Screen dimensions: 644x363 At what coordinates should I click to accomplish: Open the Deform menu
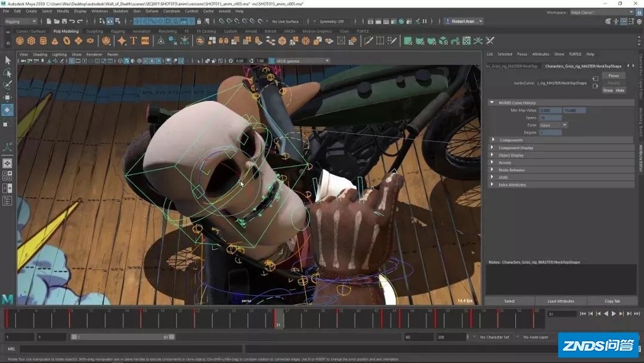[151, 11]
